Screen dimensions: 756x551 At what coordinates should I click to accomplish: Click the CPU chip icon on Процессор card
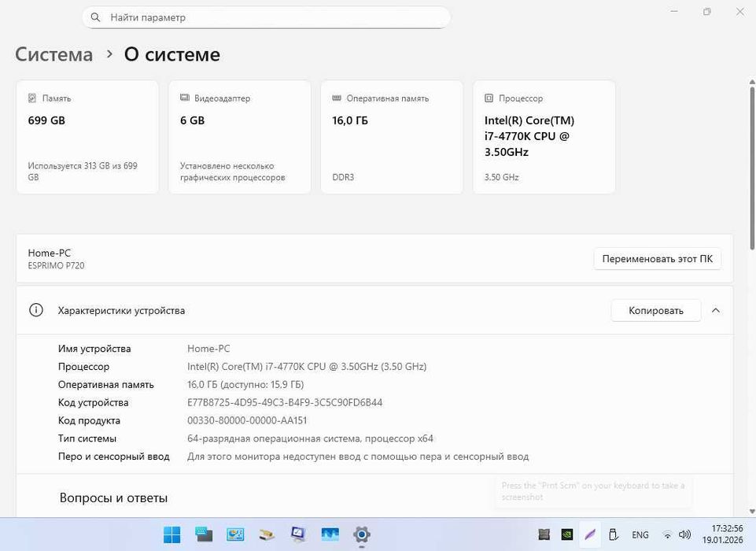[x=489, y=98]
